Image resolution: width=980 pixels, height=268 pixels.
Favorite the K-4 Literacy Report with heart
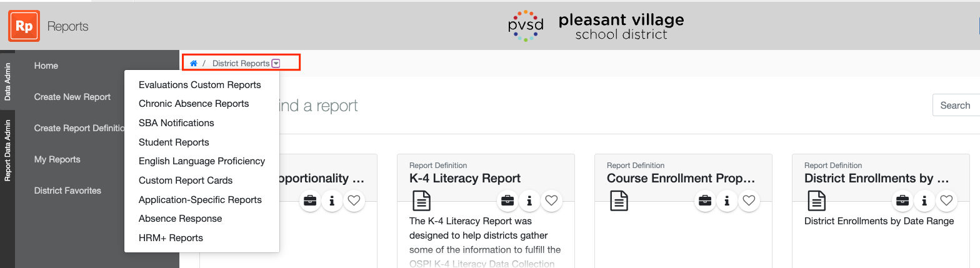click(551, 201)
